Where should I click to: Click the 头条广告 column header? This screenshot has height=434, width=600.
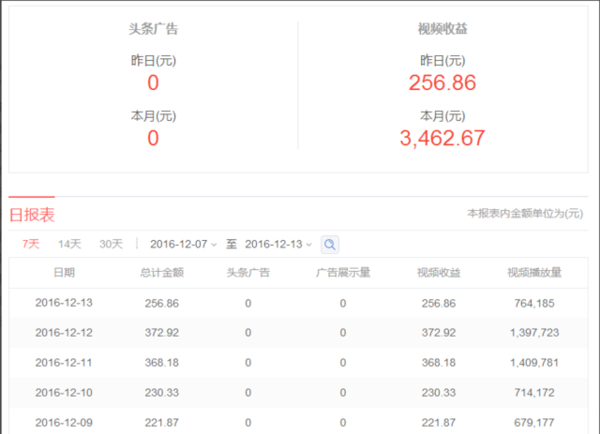click(248, 272)
